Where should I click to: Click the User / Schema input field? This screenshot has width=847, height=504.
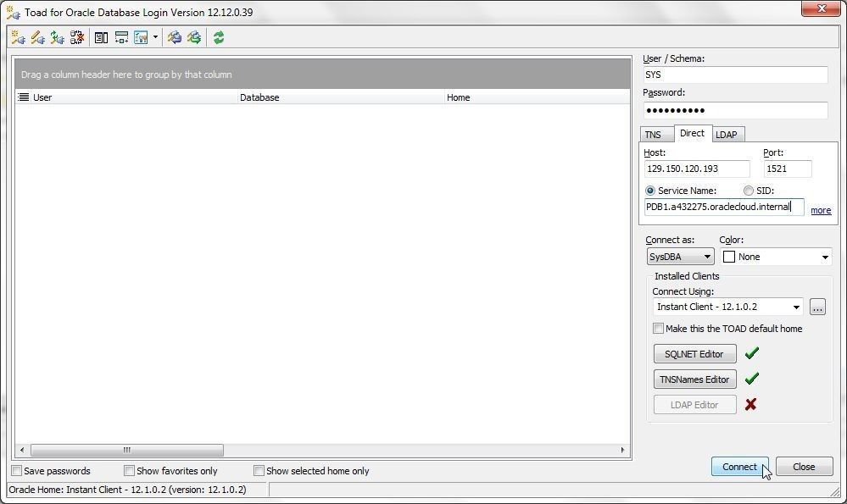pos(735,75)
